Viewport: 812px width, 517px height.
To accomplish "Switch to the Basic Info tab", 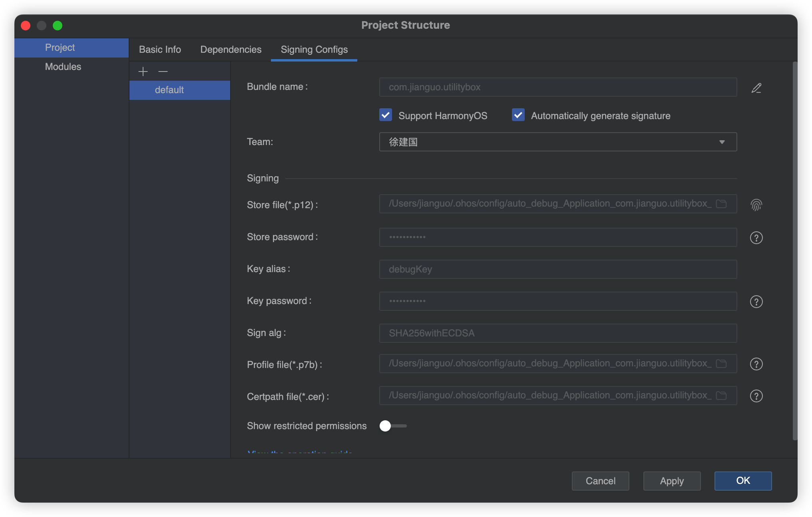I will pos(160,49).
